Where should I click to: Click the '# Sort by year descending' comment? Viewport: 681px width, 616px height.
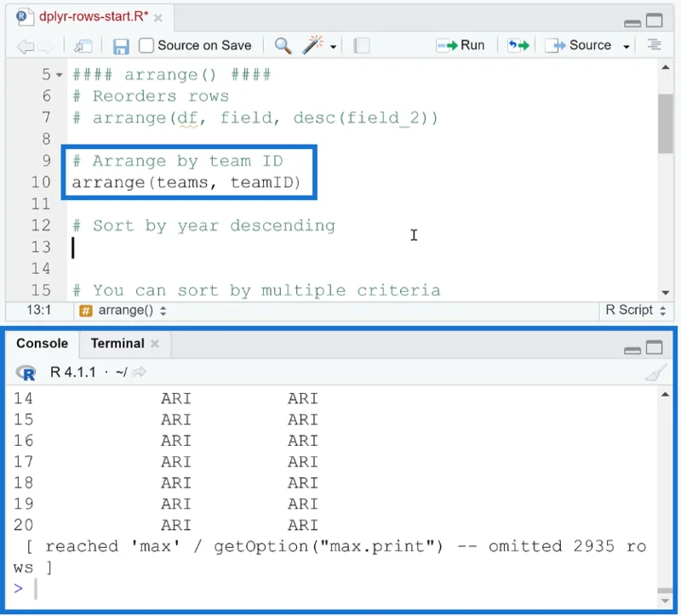click(x=203, y=225)
